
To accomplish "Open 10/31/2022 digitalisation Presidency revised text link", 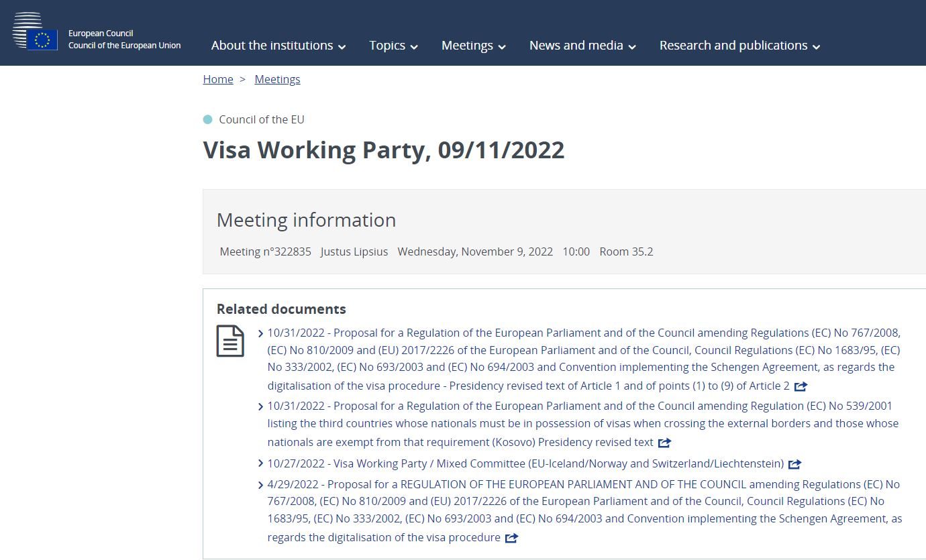I will 584,359.
